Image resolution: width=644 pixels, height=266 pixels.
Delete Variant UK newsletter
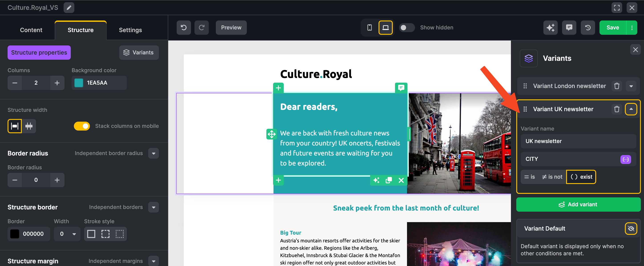617,109
